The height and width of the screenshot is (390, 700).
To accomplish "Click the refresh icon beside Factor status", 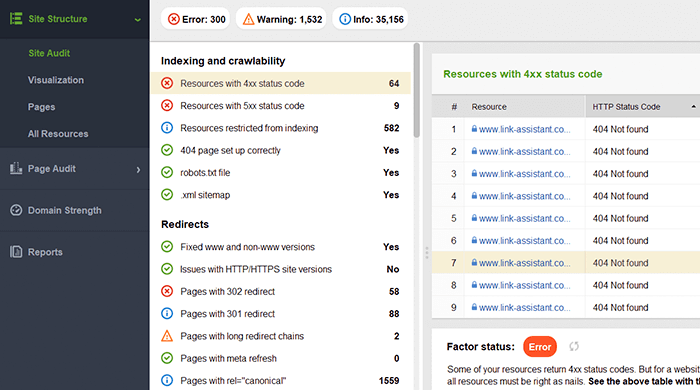I will [x=574, y=346].
